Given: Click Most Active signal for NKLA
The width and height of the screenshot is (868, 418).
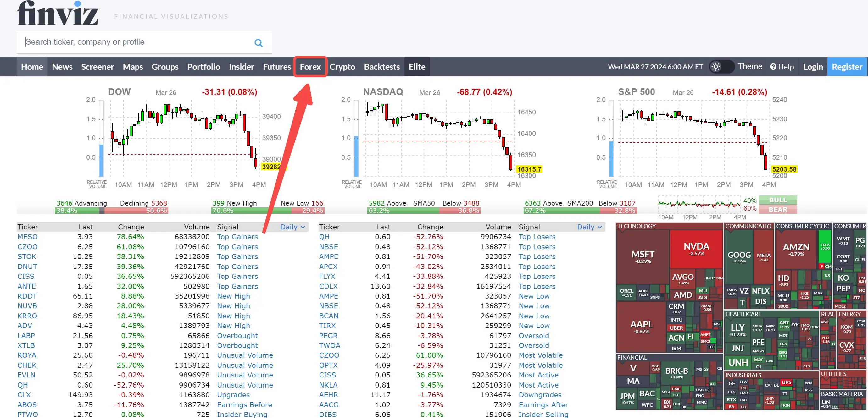Looking at the screenshot, I should 538,385.
